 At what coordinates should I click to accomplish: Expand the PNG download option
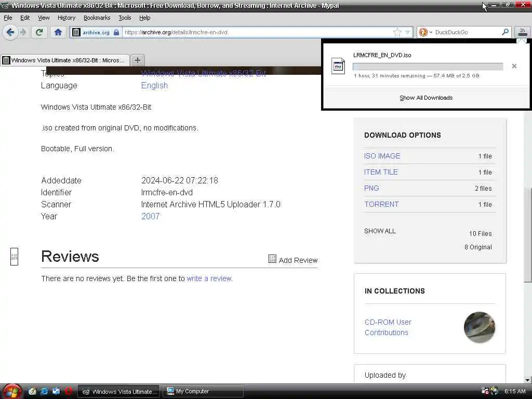click(x=371, y=188)
